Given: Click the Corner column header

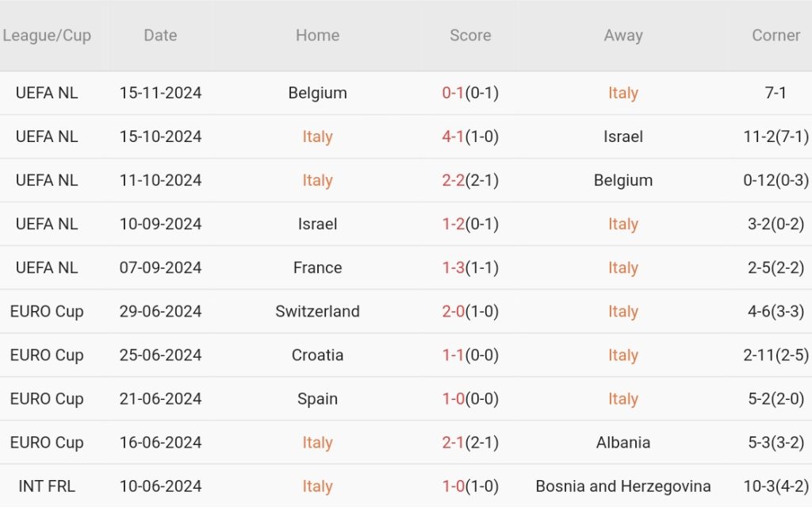Looking at the screenshot, I should [x=776, y=36].
